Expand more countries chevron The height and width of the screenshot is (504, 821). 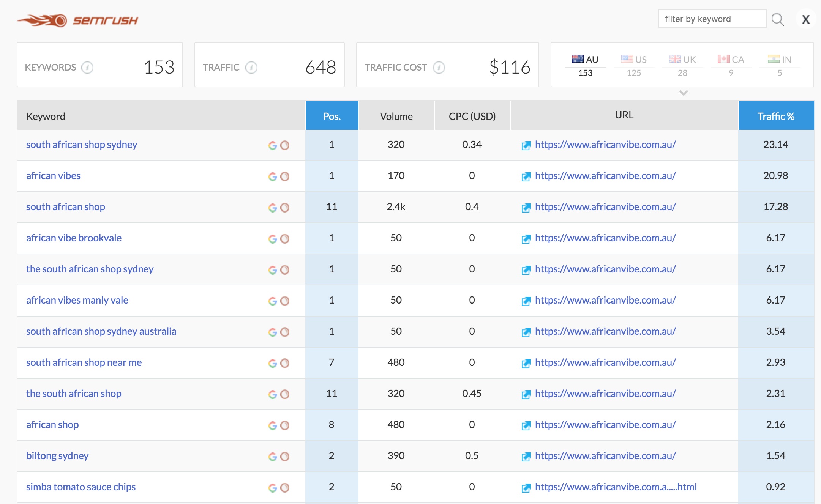pyautogui.click(x=684, y=93)
